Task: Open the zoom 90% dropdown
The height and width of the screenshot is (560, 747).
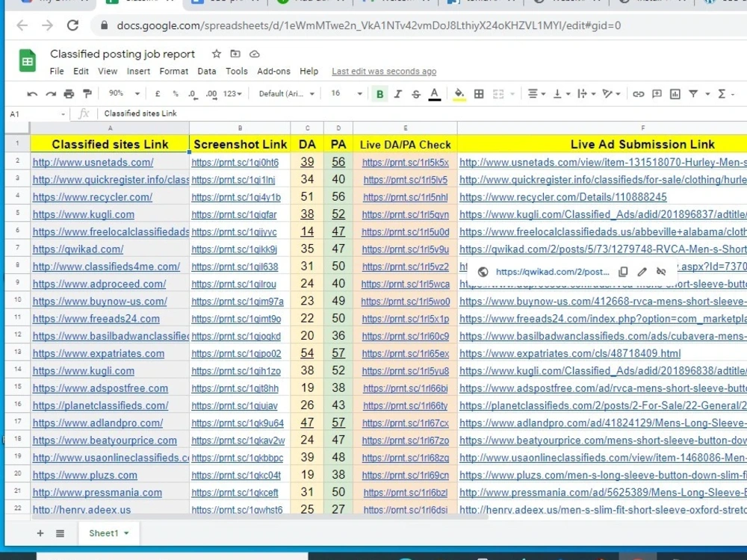Action: [124, 93]
